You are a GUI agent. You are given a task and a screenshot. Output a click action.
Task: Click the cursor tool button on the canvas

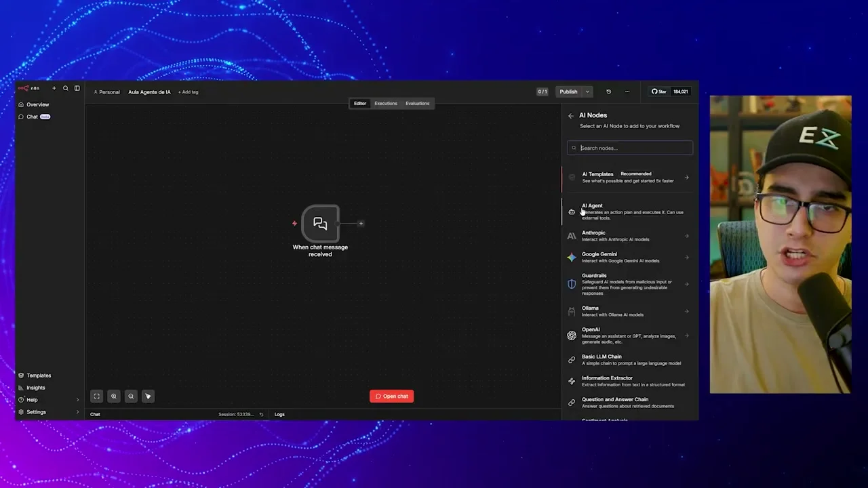(148, 396)
